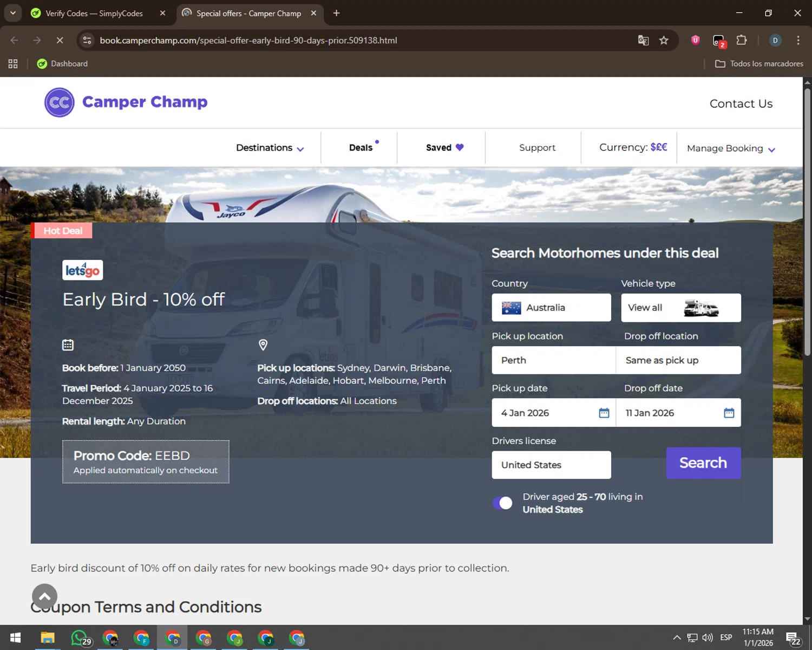Click the Coupon Terms and Conditions heading
This screenshot has width=812, height=650.
pyautogui.click(x=146, y=607)
